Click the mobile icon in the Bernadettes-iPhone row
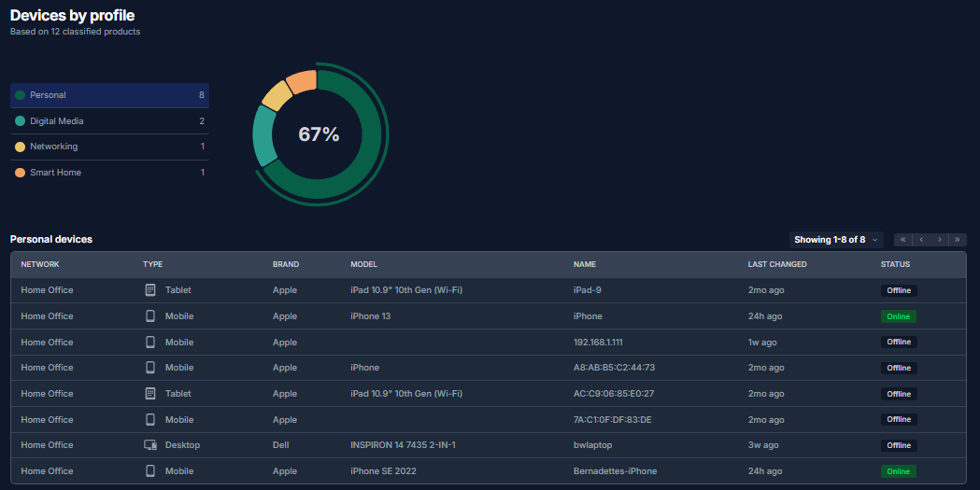The height and width of the screenshot is (490, 980). [x=150, y=471]
